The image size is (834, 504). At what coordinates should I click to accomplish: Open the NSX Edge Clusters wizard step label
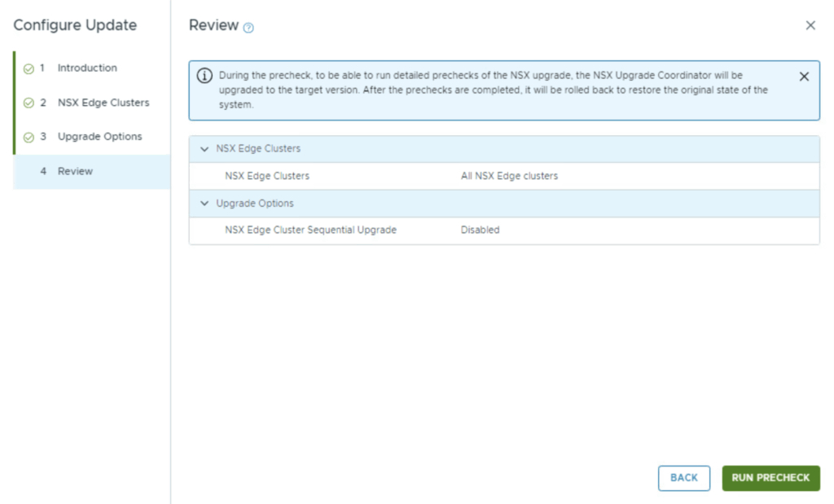pos(103,103)
